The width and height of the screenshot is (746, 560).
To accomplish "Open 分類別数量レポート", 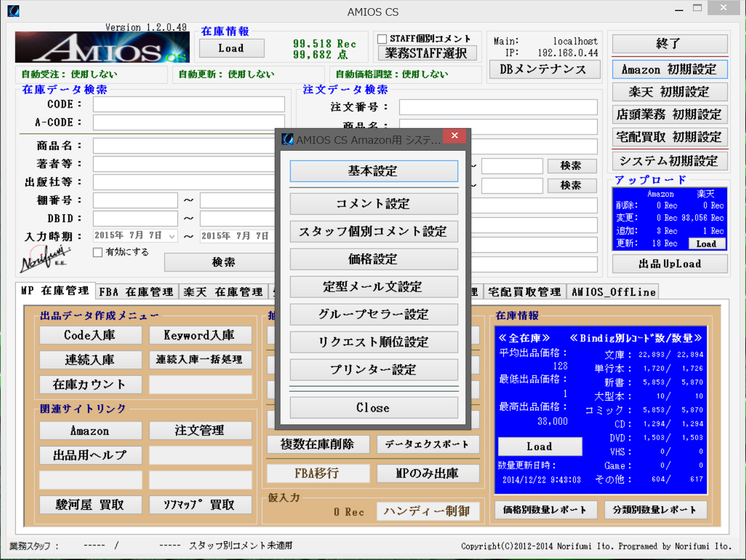I will point(655,510).
